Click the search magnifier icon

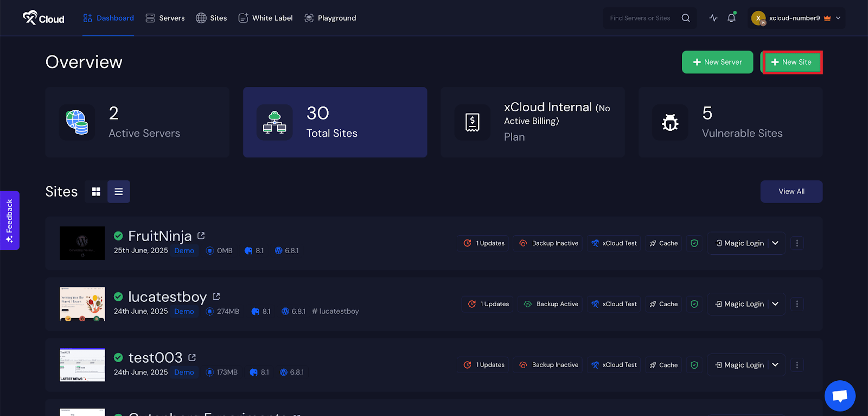[686, 18]
